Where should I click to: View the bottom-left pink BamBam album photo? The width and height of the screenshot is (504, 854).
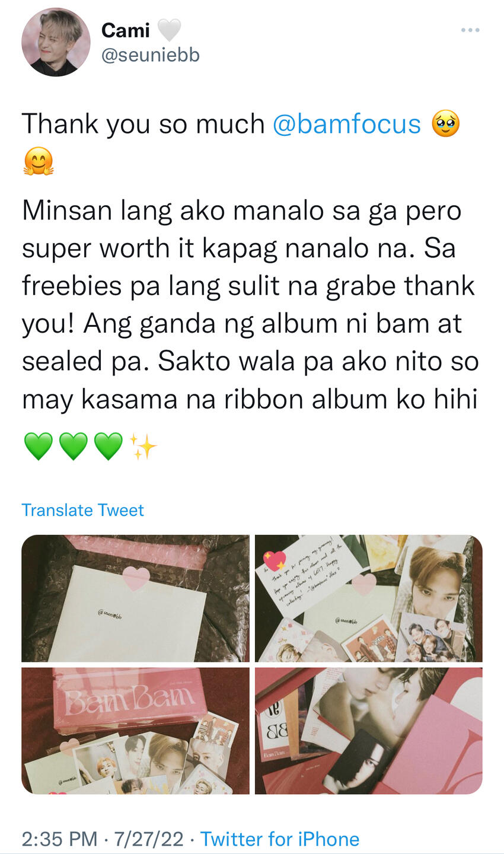point(135,731)
